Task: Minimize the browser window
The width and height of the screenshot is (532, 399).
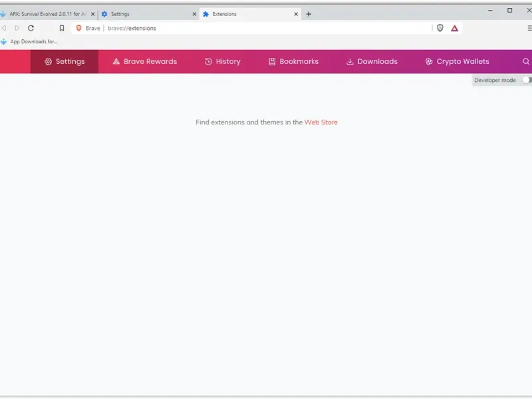Action: pyautogui.click(x=490, y=11)
